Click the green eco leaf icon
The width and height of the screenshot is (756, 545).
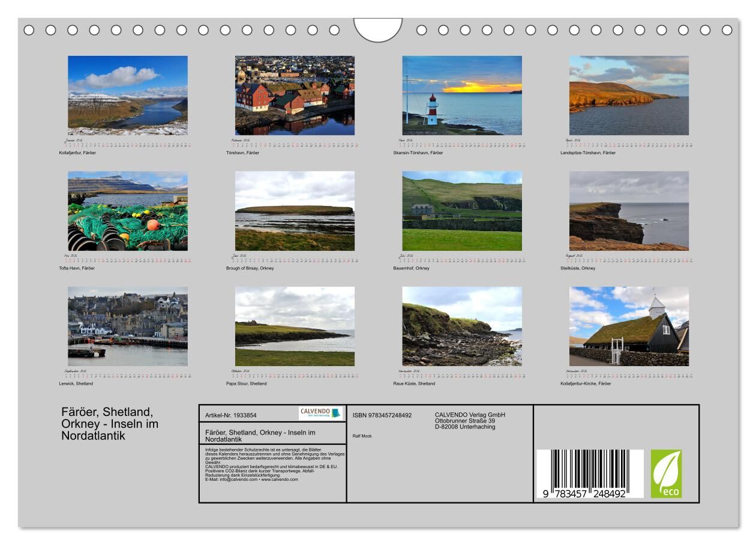[666, 474]
